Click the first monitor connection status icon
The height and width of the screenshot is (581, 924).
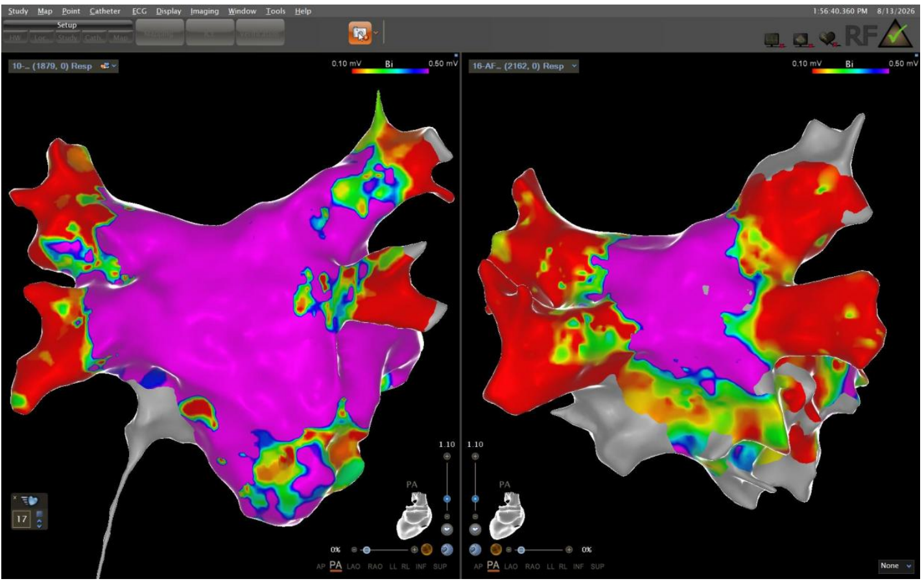[773, 40]
